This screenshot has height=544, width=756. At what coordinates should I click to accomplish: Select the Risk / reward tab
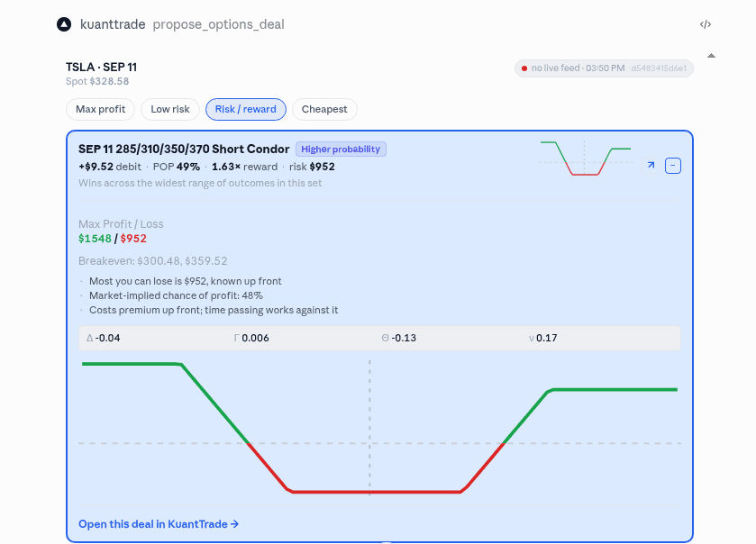[x=246, y=109]
